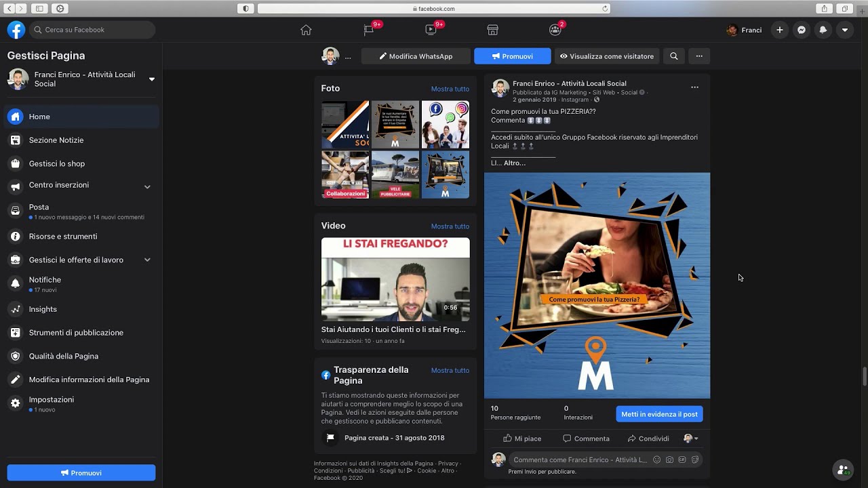Image resolution: width=868 pixels, height=488 pixels.
Task: Click the page search magnifier button
Action: (x=674, y=56)
